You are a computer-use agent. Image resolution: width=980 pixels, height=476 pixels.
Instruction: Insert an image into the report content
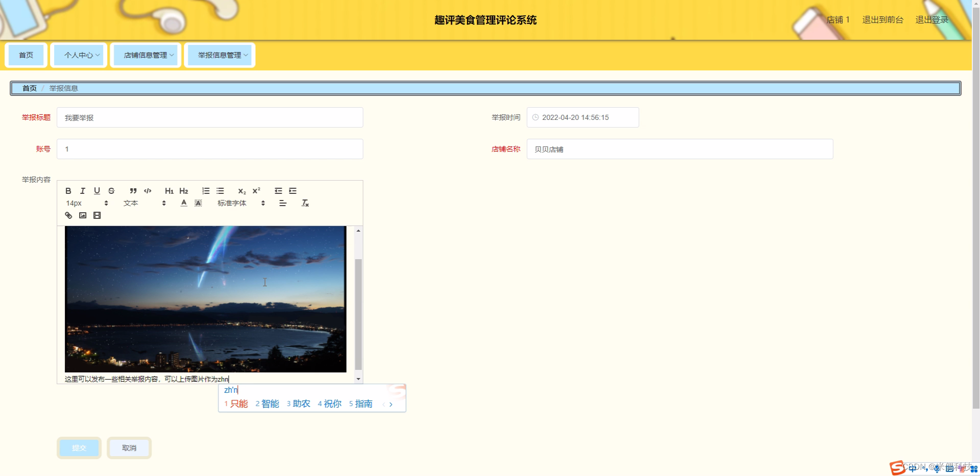pyautogui.click(x=83, y=215)
